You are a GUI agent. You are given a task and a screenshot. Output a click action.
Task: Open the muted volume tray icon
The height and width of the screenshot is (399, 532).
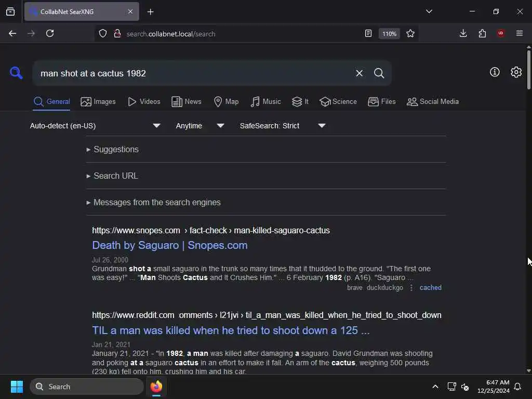click(465, 387)
